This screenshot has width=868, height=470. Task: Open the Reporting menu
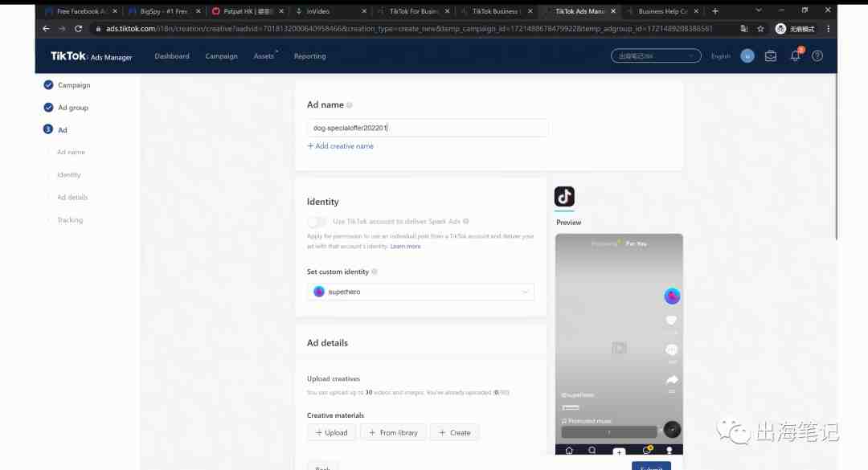[310, 56]
